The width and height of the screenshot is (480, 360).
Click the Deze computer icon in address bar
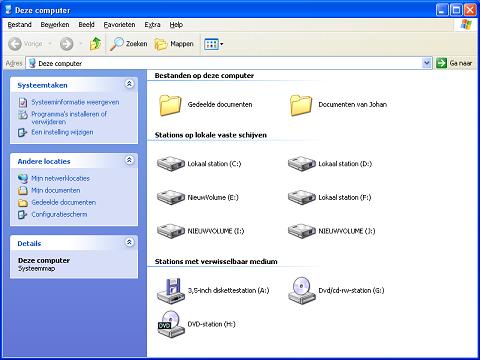tap(32, 63)
